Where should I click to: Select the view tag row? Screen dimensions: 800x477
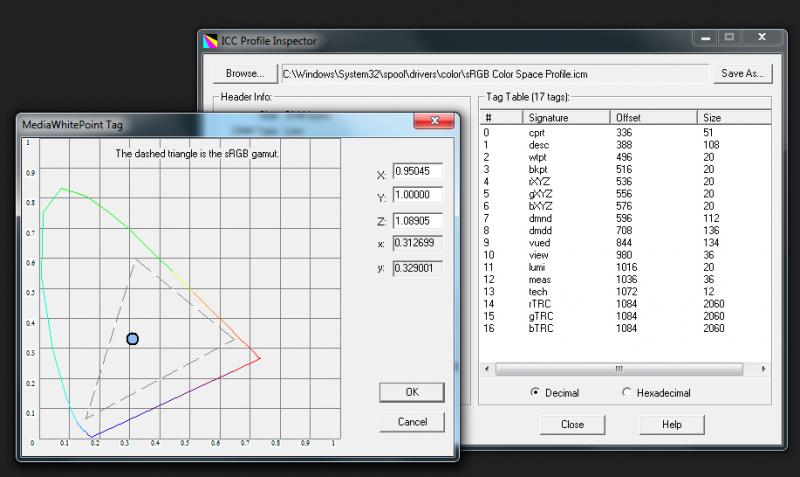pos(626,255)
